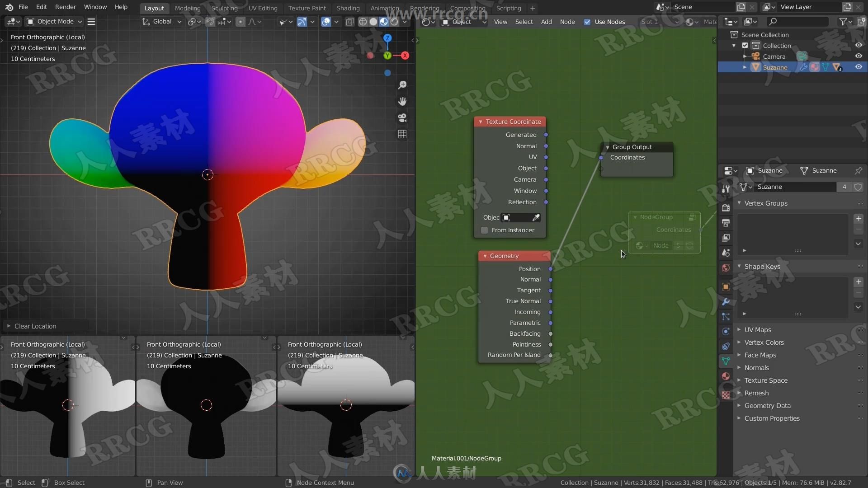Click the Object color swatch in Texture Coordinate
The image size is (868, 488).
click(x=506, y=217)
